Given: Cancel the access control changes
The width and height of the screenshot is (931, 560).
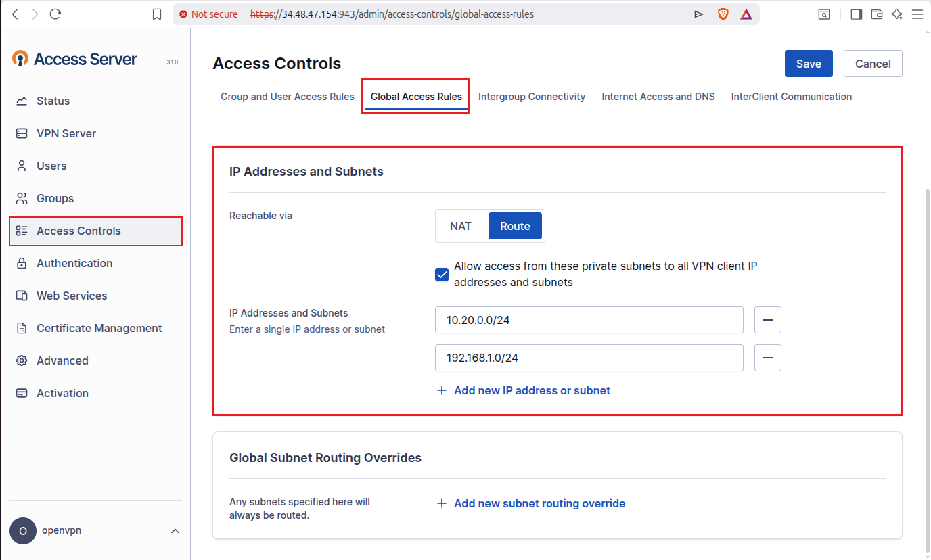Looking at the screenshot, I should click(x=873, y=64).
